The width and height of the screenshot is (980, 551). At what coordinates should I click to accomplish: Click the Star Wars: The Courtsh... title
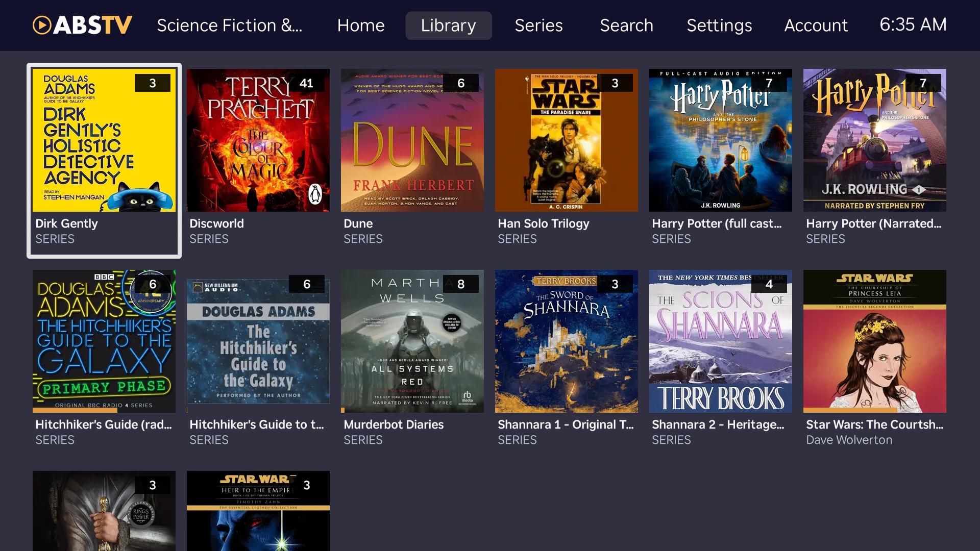(875, 424)
